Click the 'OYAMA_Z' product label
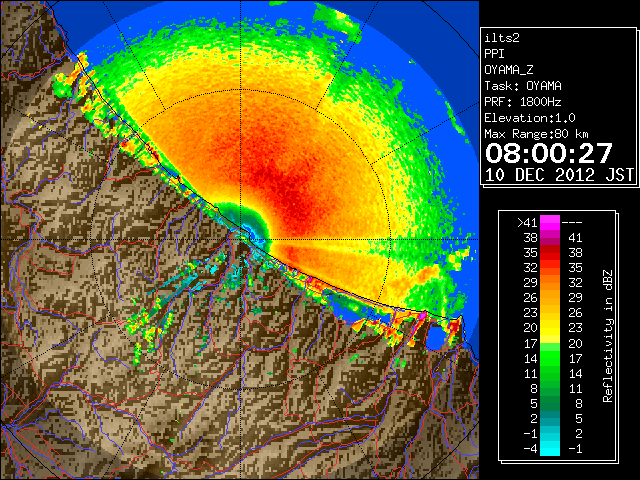 [509, 70]
